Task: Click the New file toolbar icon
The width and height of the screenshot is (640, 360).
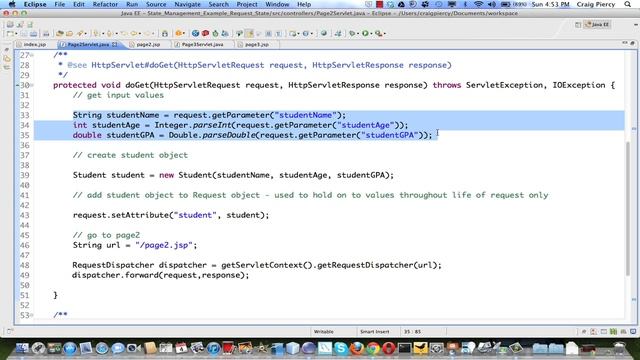Action: pos(10,33)
